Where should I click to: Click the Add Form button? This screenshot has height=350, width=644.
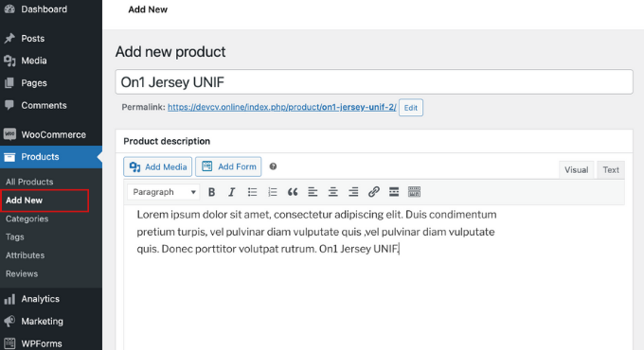pyautogui.click(x=228, y=166)
